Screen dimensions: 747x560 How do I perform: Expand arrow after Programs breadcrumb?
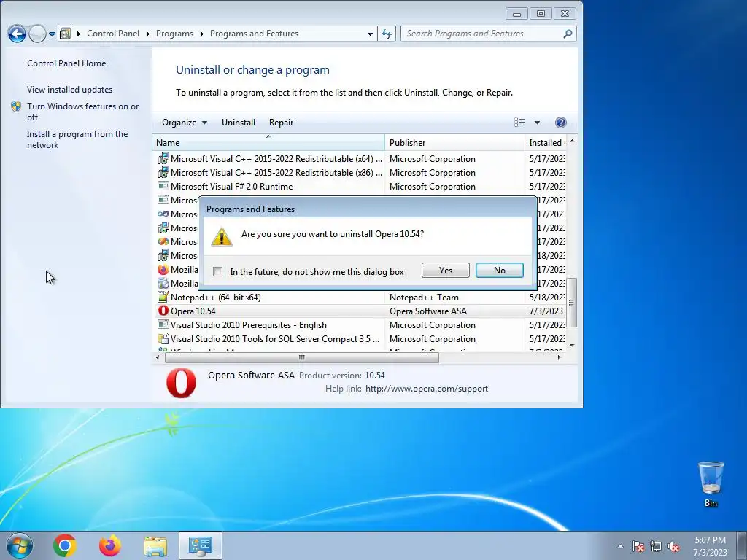pyautogui.click(x=201, y=34)
